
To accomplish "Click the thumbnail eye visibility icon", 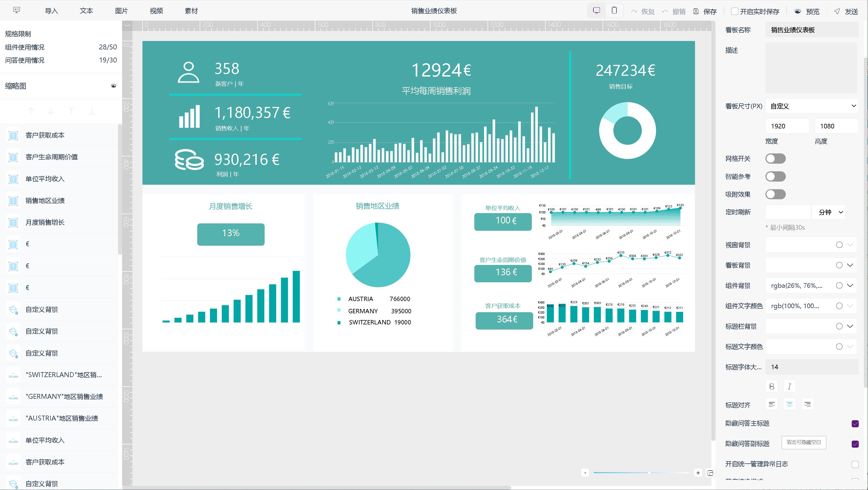I will pyautogui.click(x=114, y=86).
